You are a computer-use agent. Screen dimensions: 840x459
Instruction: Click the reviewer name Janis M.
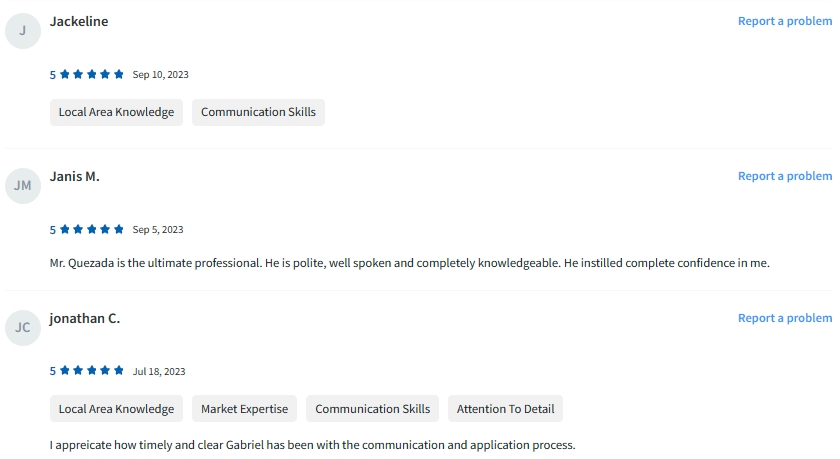pos(75,176)
